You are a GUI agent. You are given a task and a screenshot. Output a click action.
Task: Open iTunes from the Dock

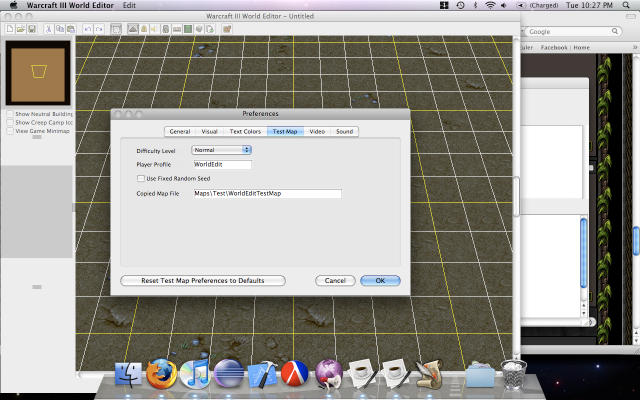[195, 374]
